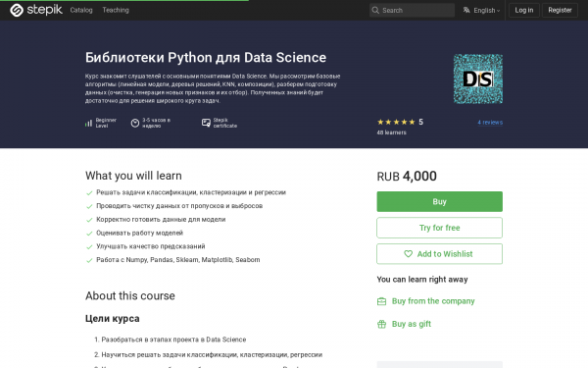
Task: Click the DS course cover thumbnail
Action: pos(478,79)
